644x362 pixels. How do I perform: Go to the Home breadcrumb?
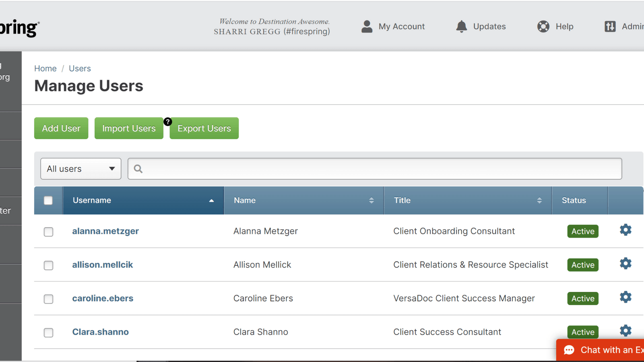[45, 68]
